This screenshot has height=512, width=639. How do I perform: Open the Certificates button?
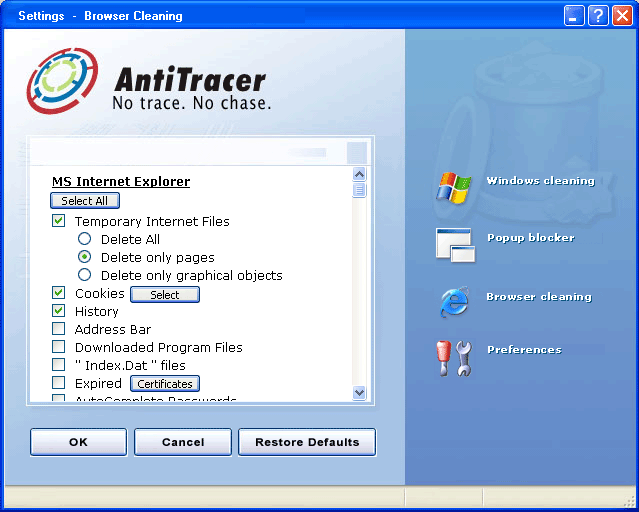165,384
